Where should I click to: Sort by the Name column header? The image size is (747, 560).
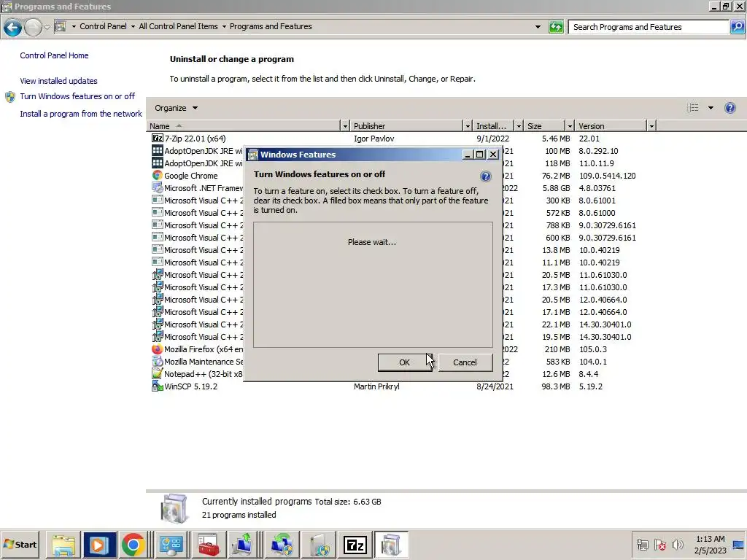[x=244, y=125]
